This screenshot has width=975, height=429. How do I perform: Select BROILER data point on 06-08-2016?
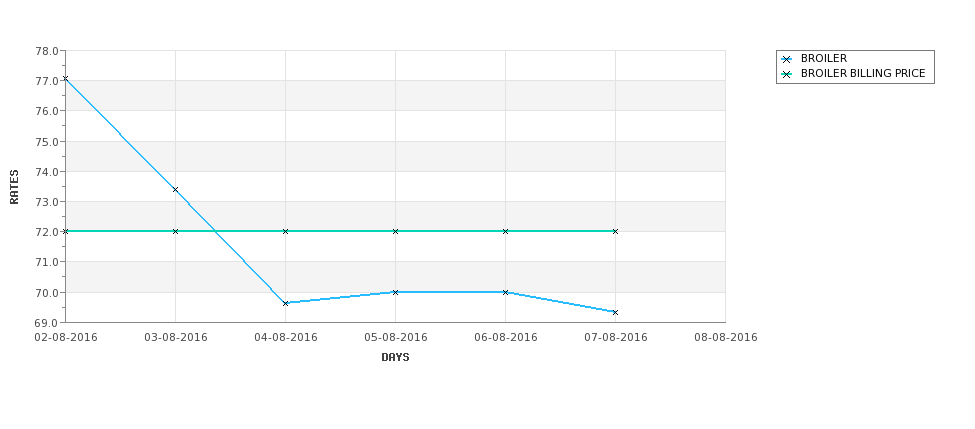(x=506, y=292)
